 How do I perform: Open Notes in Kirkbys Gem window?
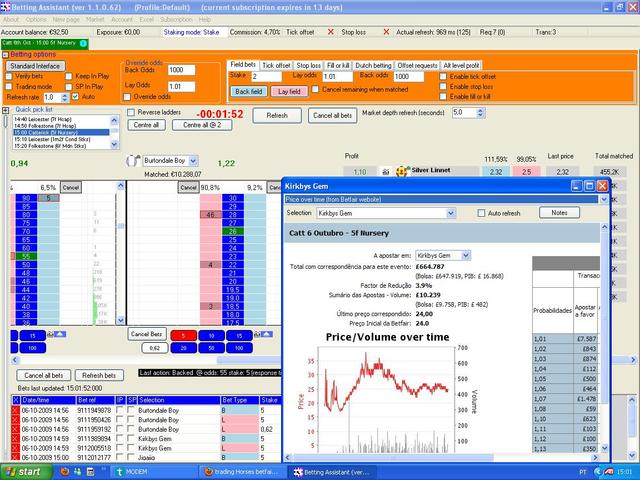click(x=559, y=213)
